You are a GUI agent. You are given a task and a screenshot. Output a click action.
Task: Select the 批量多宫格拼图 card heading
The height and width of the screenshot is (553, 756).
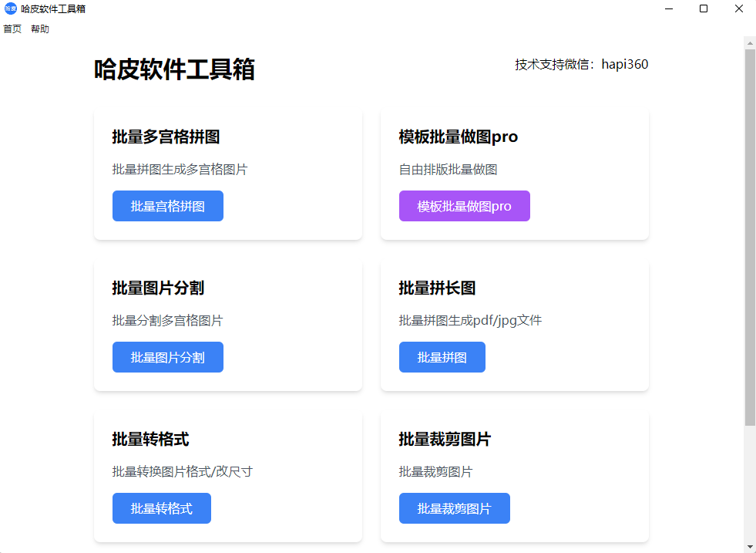(x=166, y=137)
